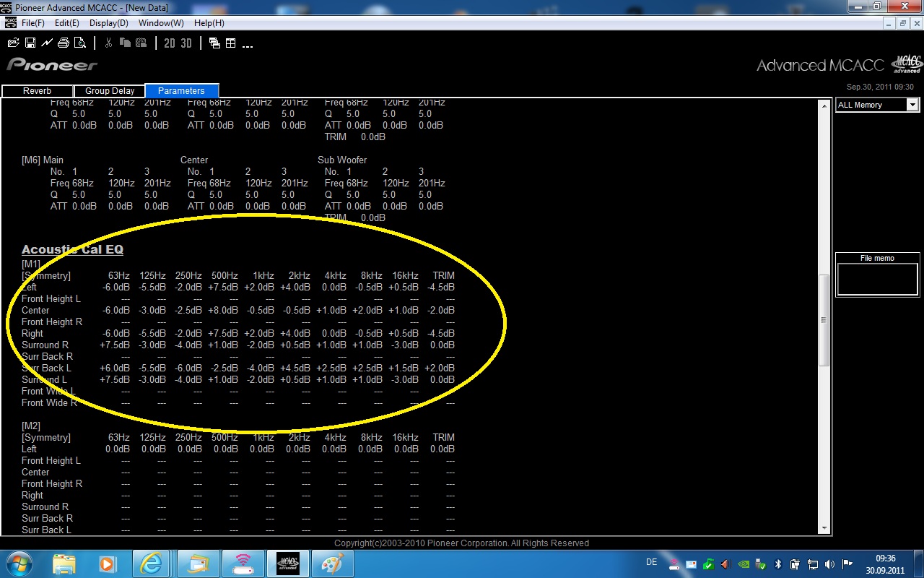Open the Display(D) menu
Viewport: 924px width, 578px height.
pyautogui.click(x=108, y=23)
